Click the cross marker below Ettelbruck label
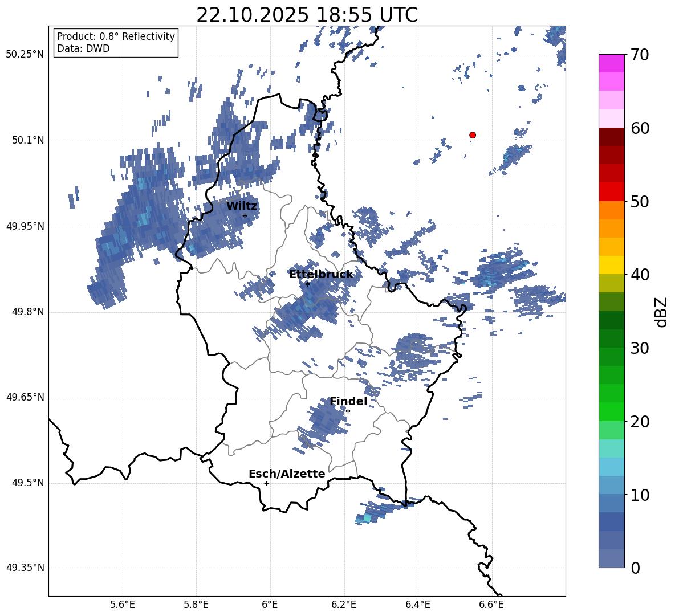 point(307,284)
